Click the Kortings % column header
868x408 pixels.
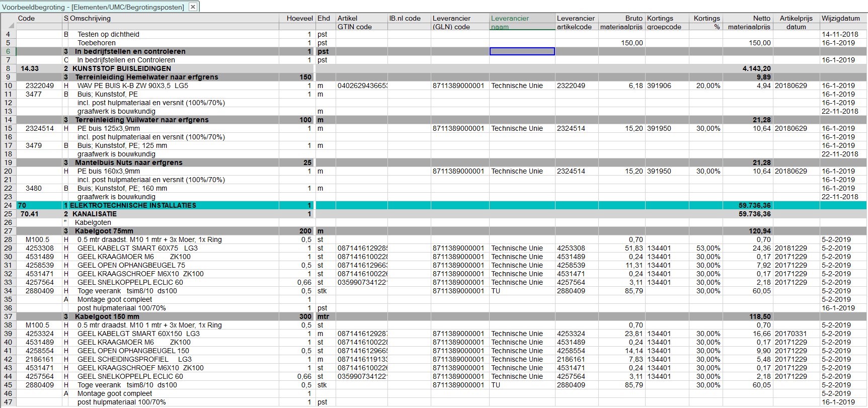[705, 22]
